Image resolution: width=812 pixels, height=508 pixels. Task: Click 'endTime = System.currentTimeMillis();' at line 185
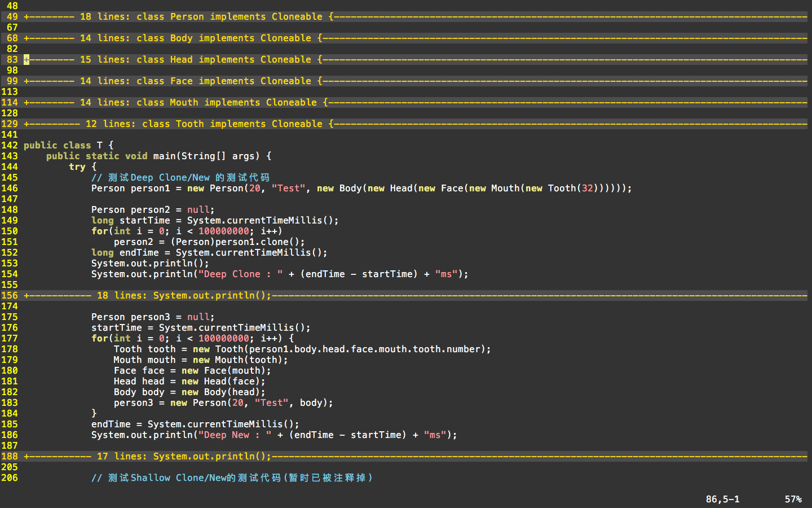coord(196,424)
